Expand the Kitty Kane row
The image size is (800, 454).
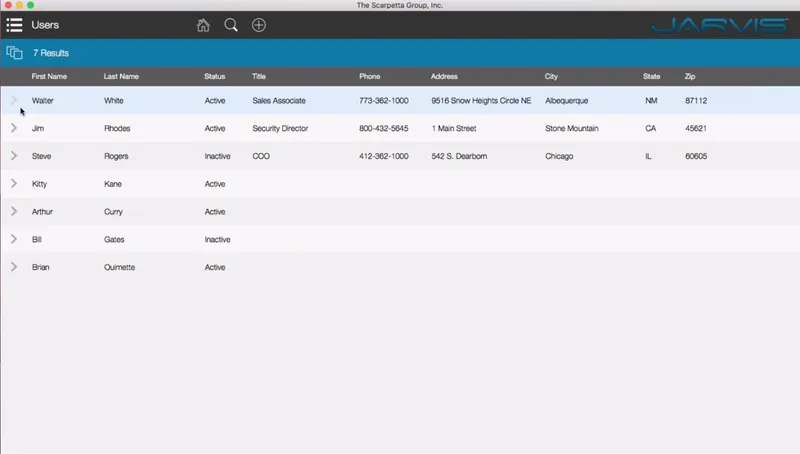point(14,184)
